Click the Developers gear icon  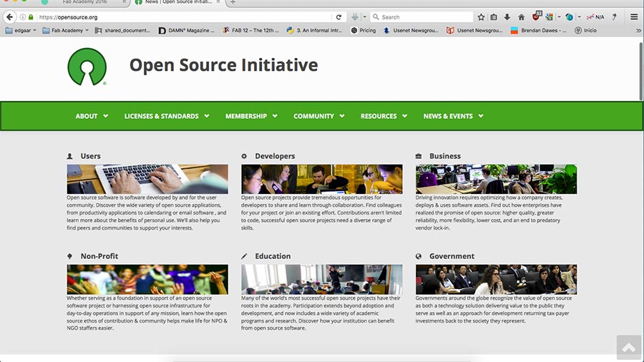click(x=244, y=157)
